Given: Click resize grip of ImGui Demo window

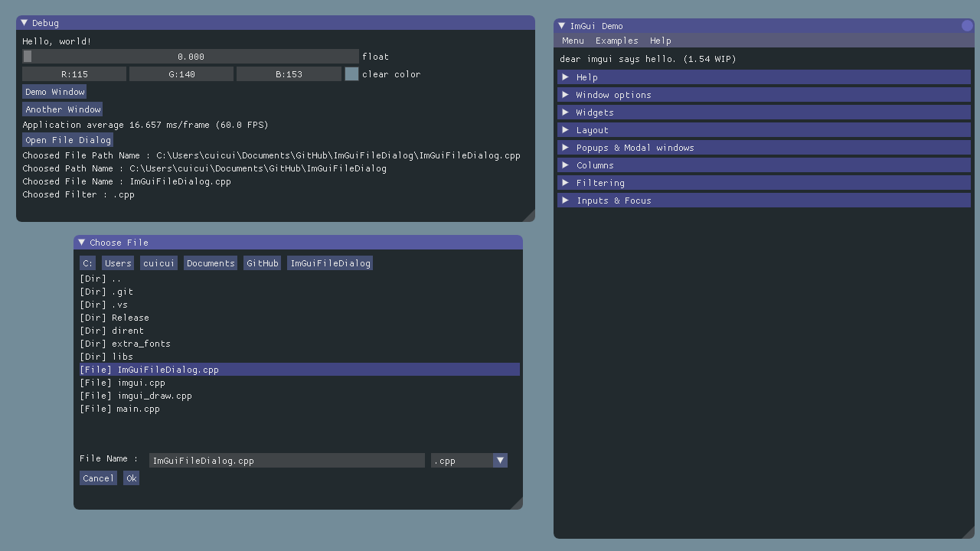Looking at the screenshot, I should 968,532.
